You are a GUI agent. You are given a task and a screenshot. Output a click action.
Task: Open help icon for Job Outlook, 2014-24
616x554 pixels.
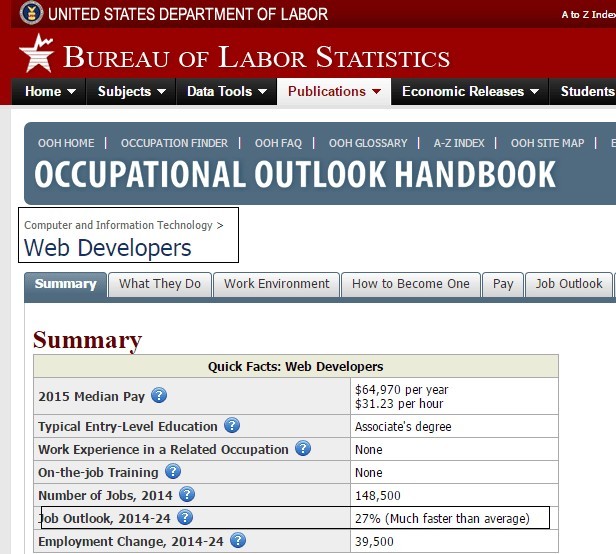[185, 517]
